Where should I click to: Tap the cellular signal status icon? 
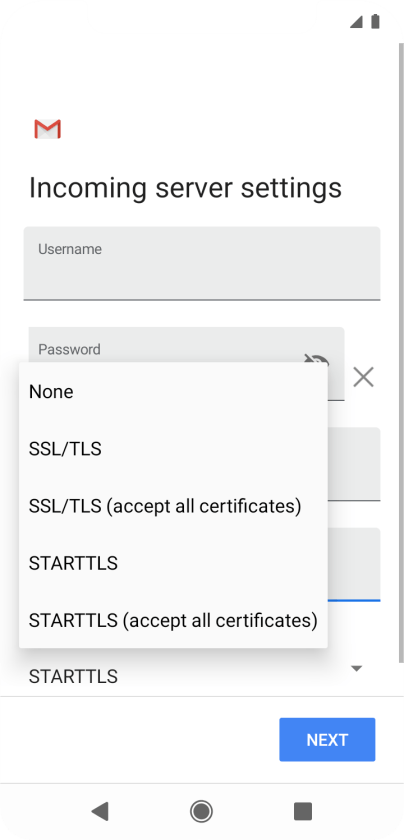(x=356, y=22)
